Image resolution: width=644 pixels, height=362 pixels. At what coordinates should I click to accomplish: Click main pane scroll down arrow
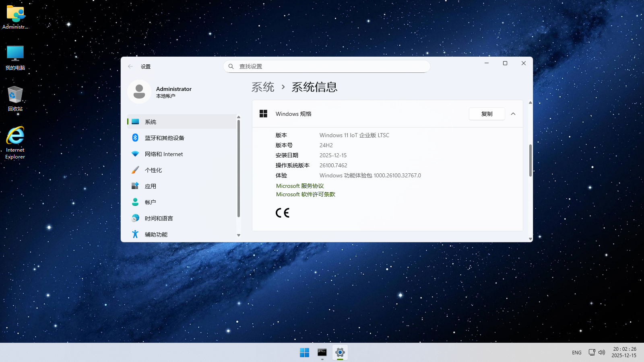click(530, 239)
